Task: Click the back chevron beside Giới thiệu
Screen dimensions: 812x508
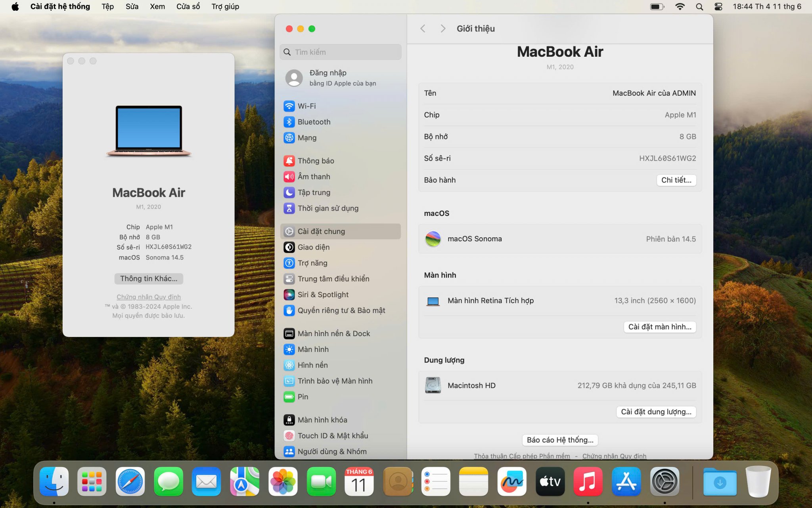Action: pyautogui.click(x=423, y=29)
